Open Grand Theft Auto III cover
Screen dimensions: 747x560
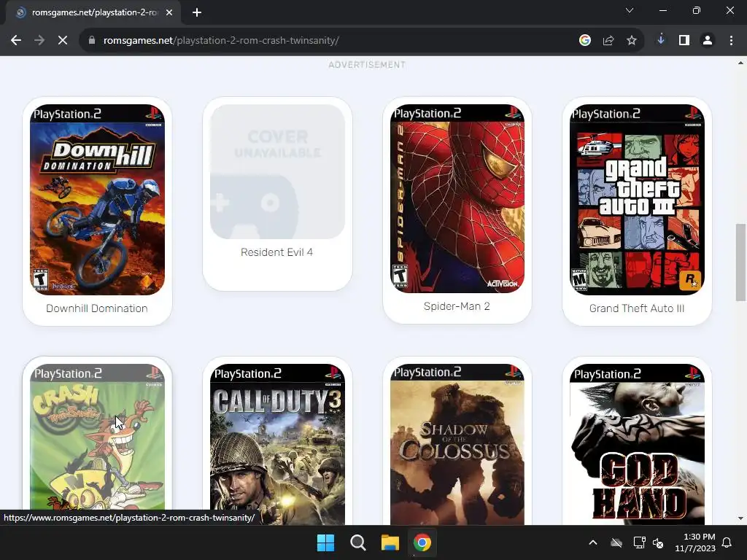pyautogui.click(x=637, y=200)
